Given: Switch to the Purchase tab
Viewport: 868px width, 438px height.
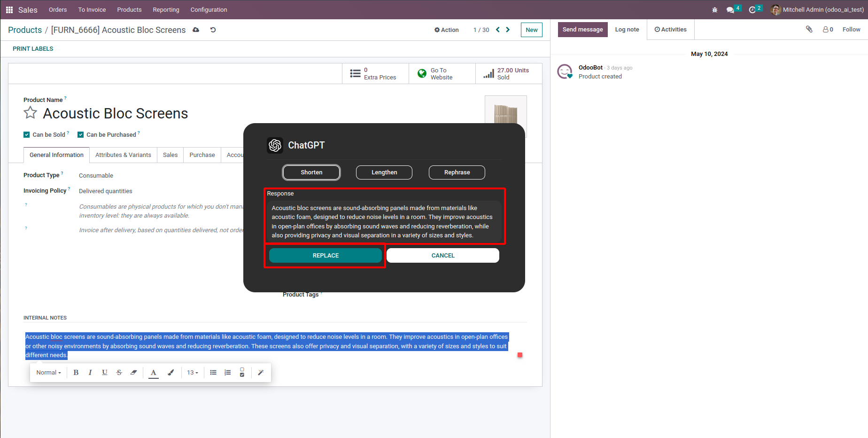Looking at the screenshot, I should (202, 155).
